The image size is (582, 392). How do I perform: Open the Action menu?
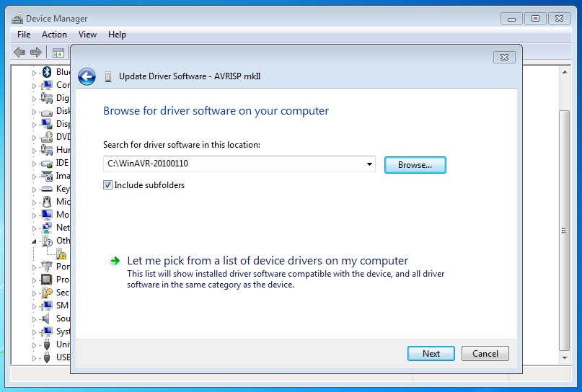(54, 35)
